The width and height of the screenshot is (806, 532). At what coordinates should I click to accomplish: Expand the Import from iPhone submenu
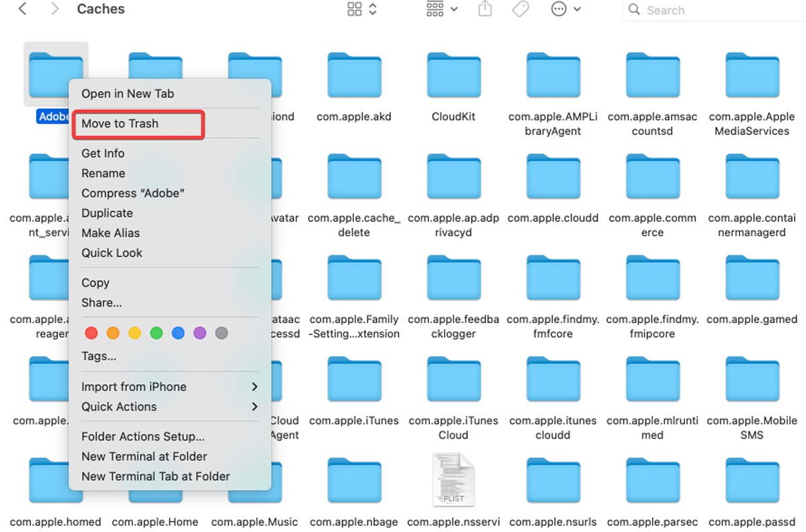tap(134, 387)
